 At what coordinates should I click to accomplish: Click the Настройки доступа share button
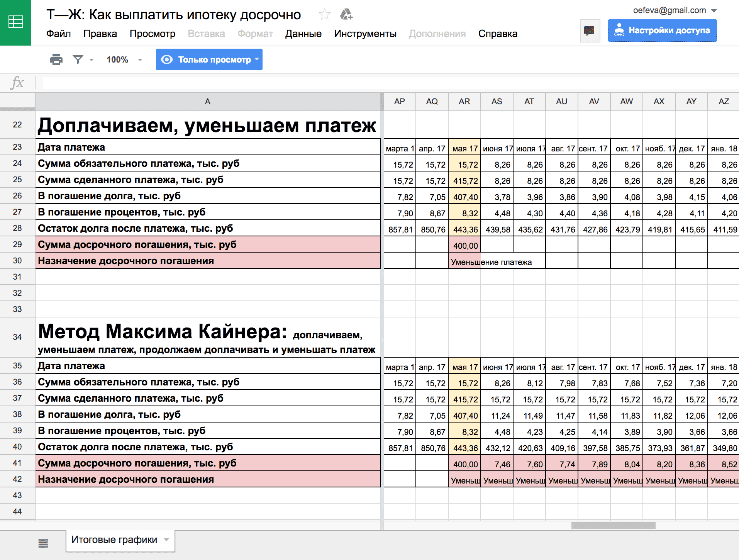click(662, 31)
